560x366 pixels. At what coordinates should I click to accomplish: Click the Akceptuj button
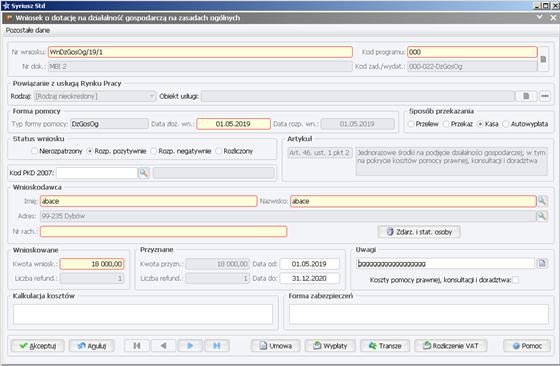38,346
